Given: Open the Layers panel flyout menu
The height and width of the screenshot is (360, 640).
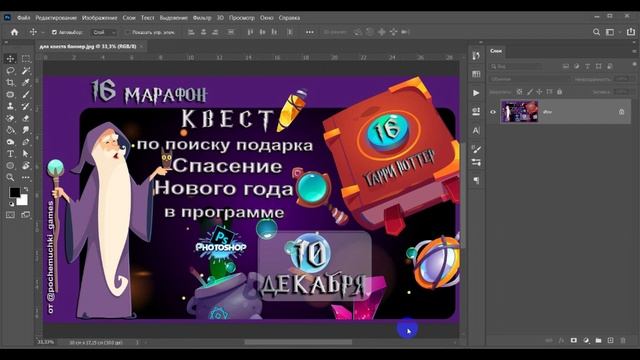Looking at the screenshot, I should [634, 51].
